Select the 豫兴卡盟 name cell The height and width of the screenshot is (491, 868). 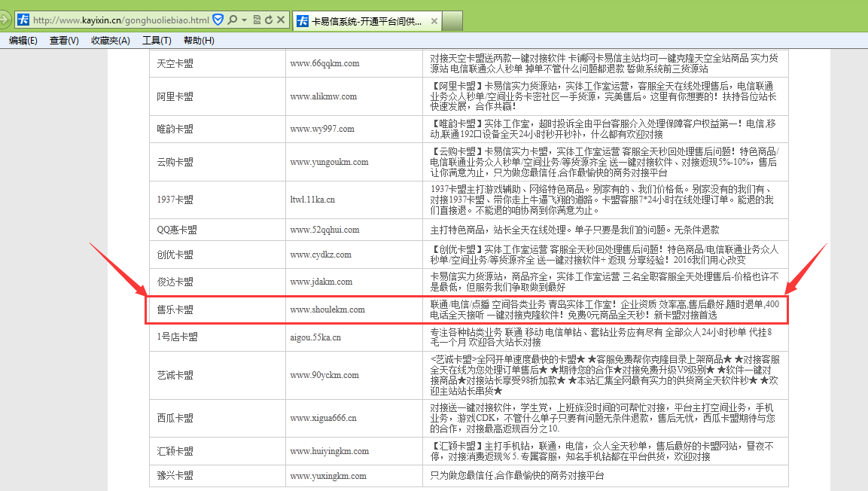coord(218,476)
